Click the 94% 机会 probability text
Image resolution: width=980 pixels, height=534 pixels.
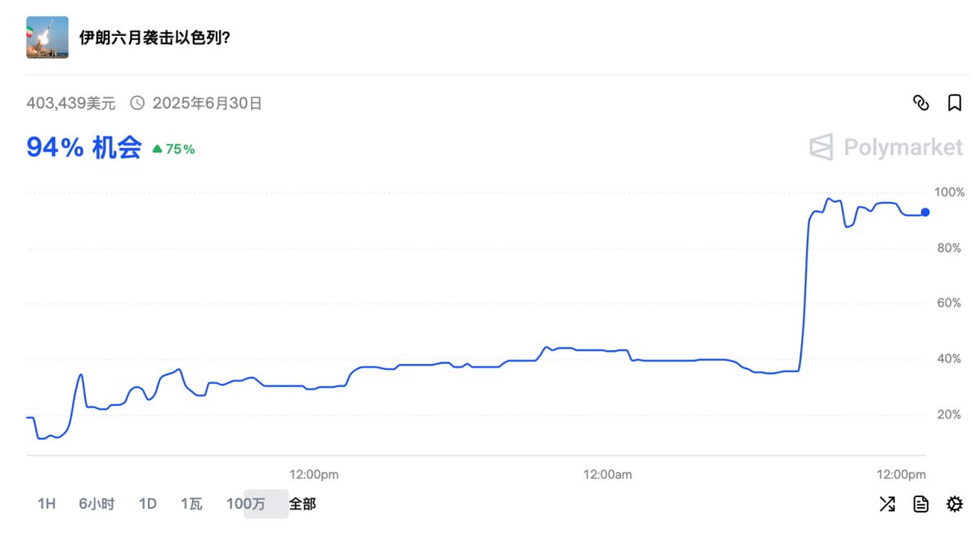tap(84, 147)
